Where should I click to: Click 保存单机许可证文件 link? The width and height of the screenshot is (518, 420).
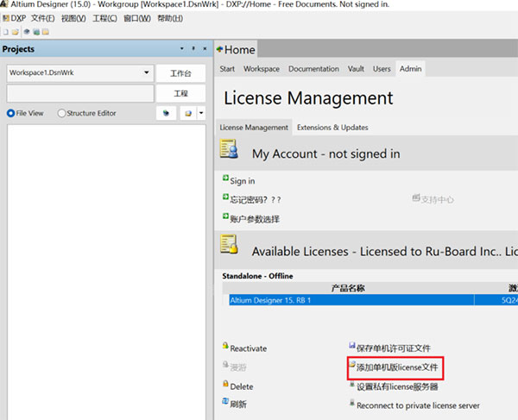(394, 348)
